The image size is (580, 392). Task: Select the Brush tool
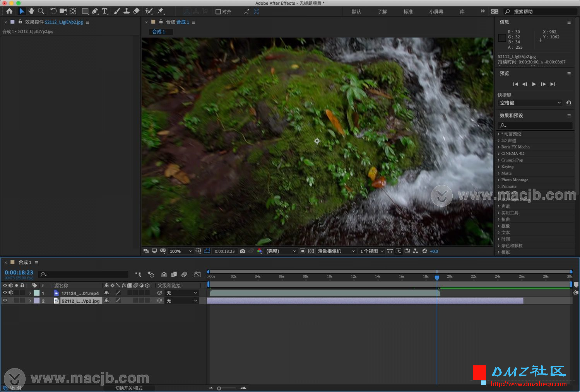[117, 11]
